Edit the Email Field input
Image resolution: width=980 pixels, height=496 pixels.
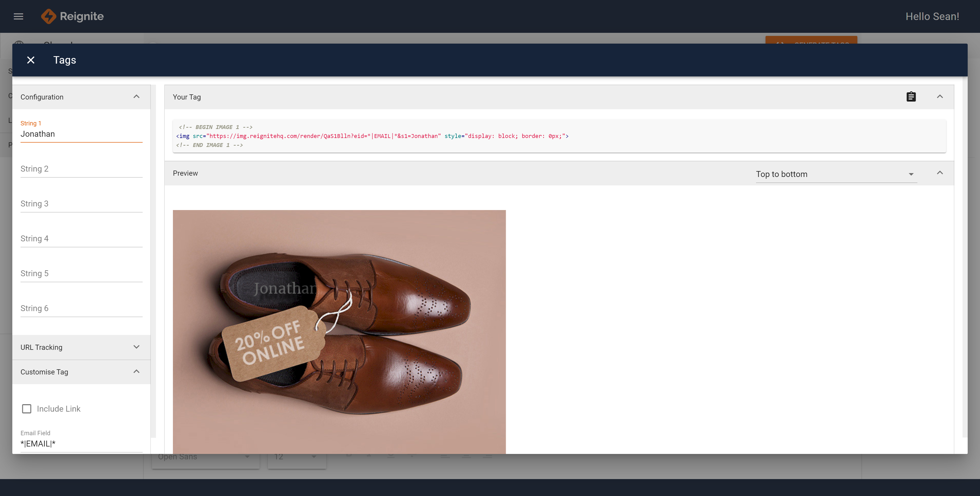[81, 443]
